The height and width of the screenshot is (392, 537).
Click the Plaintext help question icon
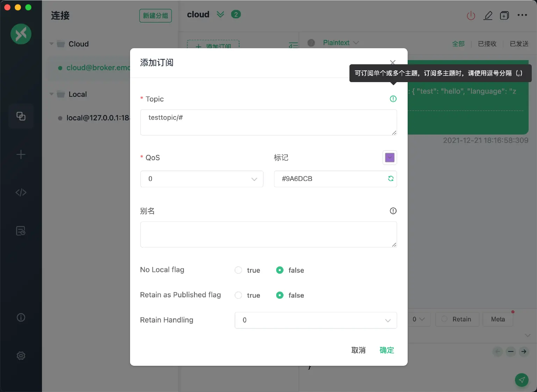(x=311, y=43)
